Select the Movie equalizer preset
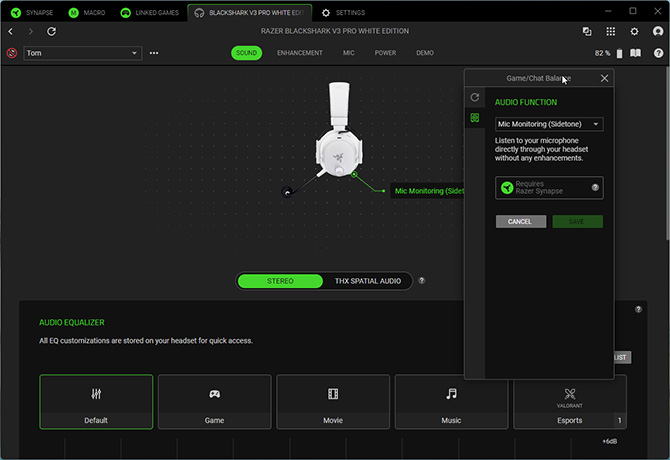Screen dimensions: 670x460 click(333, 401)
